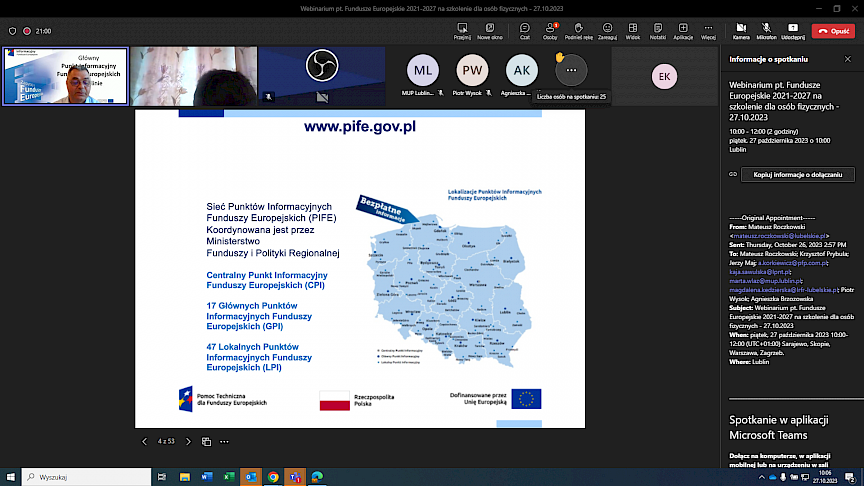
Task: Click the shield security icon
Action: (x=12, y=31)
